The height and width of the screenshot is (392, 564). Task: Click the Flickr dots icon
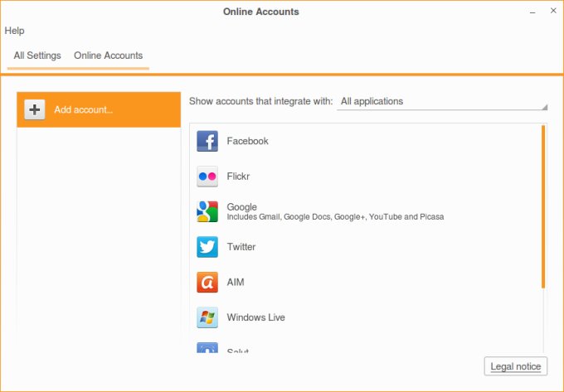[207, 177]
